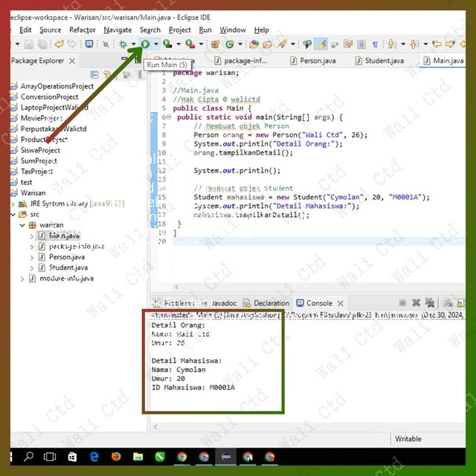Click the Terminate console icon
476x476 pixels.
pyautogui.click(x=402, y=303)
